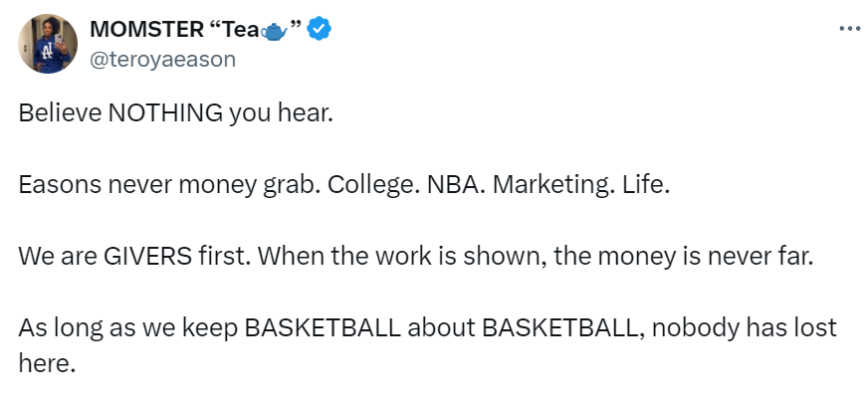Screen dimensions: 868x406
Task: Click the teapot emoji in display name
Action: [274, 32]
